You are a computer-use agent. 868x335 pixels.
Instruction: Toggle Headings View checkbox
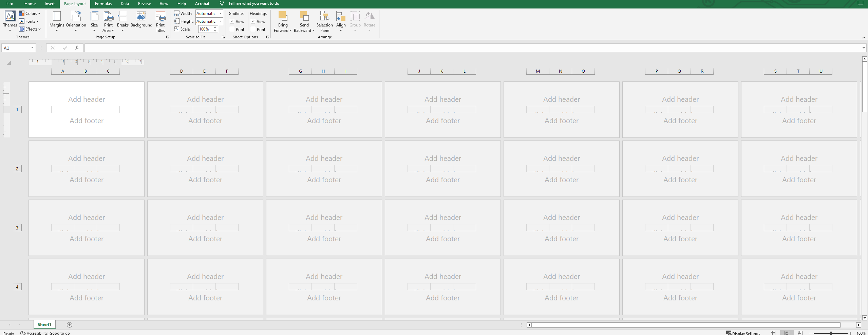pos(253,21)
